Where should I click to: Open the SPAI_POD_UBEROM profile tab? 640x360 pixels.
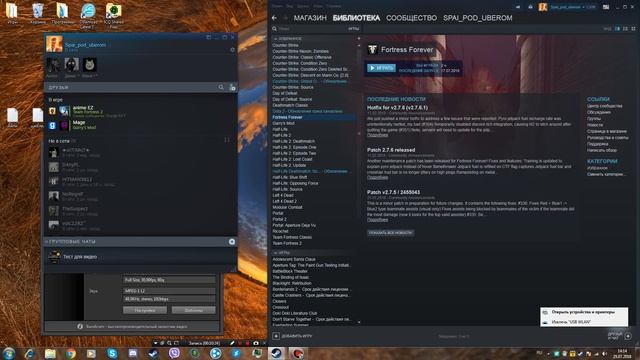(x=478, y=18)
